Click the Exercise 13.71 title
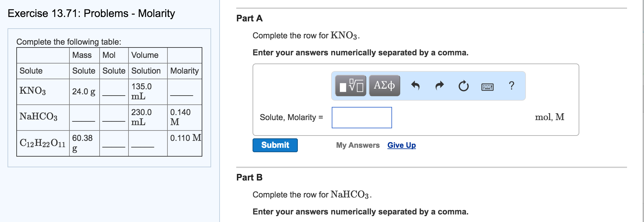Screen dimensions: 644x222 pos(91,14)
